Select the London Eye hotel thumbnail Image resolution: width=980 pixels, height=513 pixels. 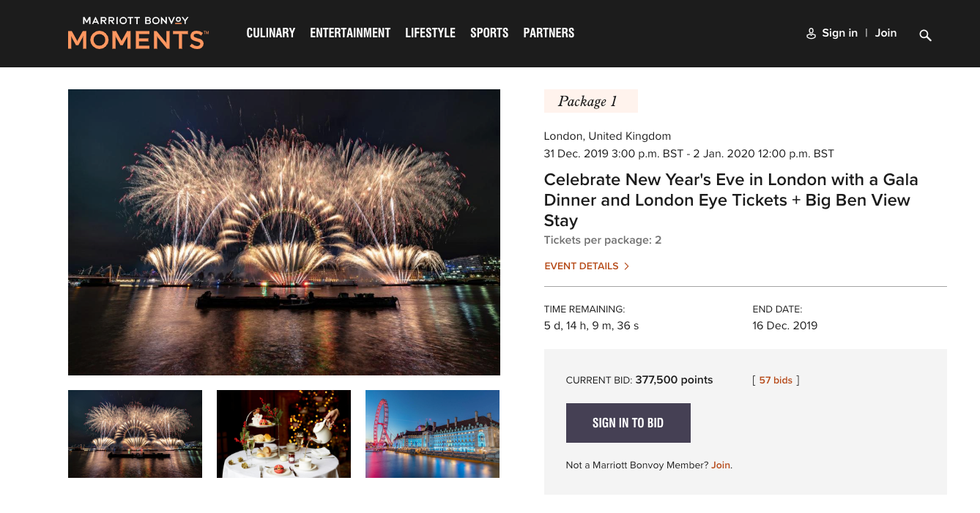(432, 434)
